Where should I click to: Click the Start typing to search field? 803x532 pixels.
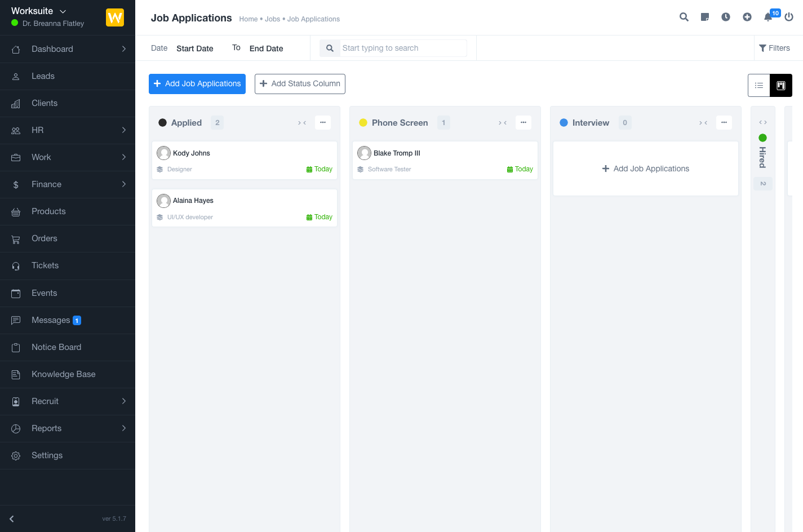tap(403, 48)
